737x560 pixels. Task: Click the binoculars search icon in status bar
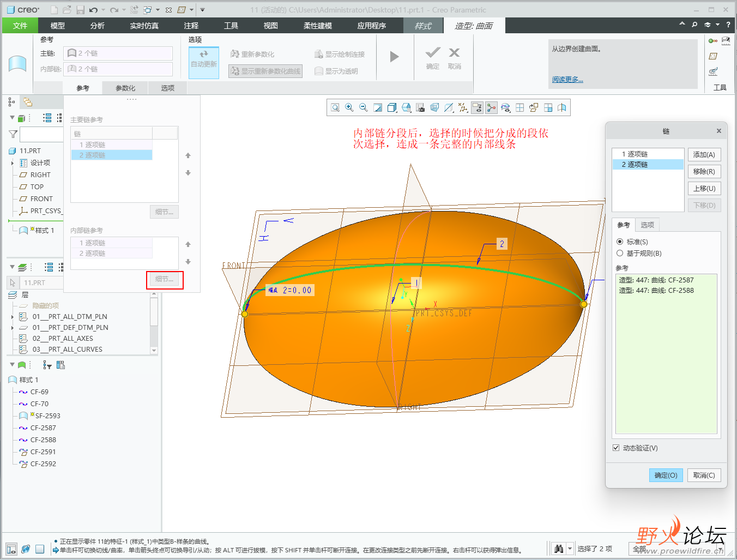tap(558, 549)
